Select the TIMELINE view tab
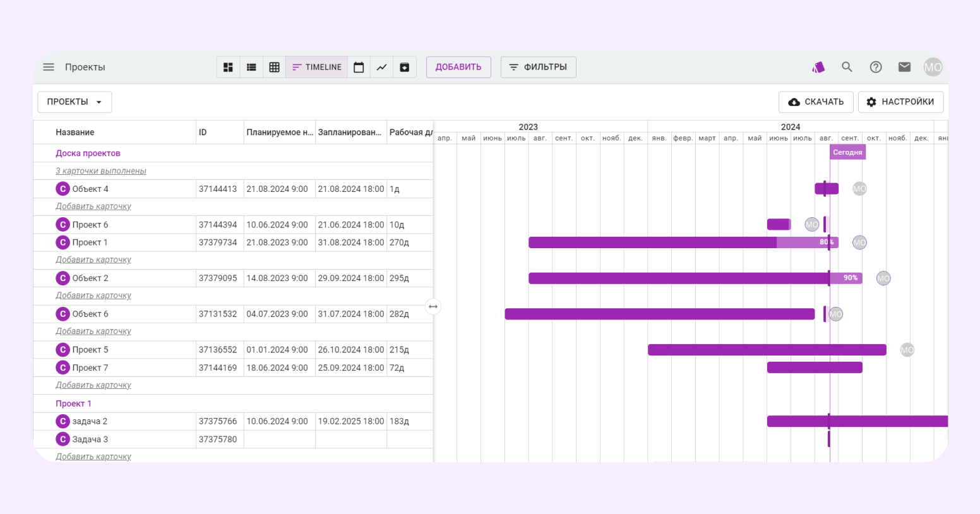The height and width of the screenshot is (514, 980). pos(317,67)
